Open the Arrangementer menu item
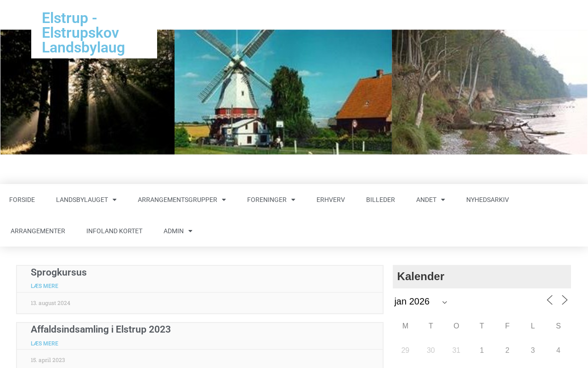588x368 pixels. (x=38, y=231)
